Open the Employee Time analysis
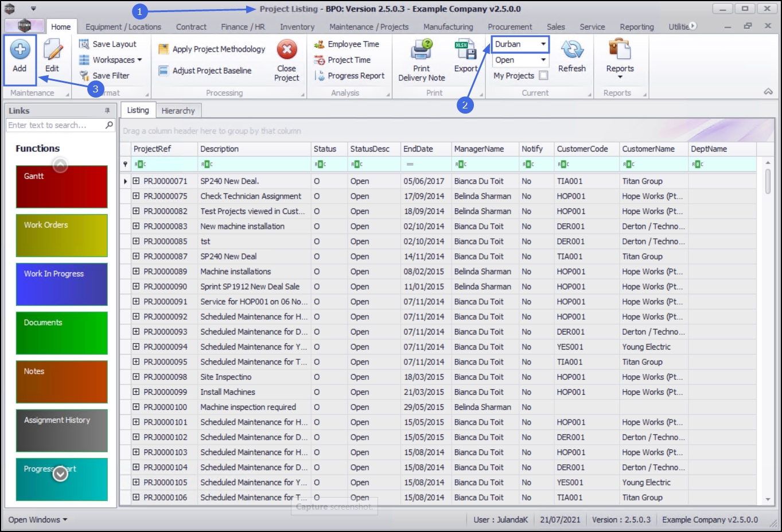This screenshot has height=532, width=782. click(352, 44)
